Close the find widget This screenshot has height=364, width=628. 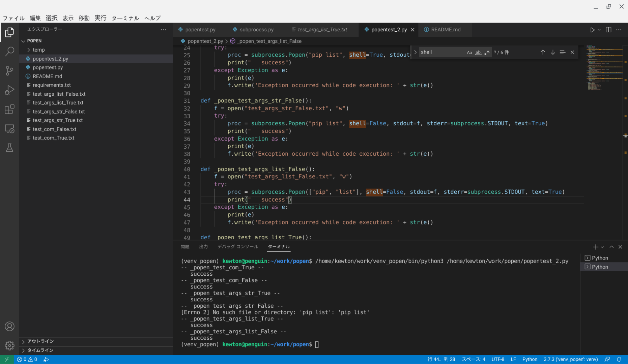pyautogui.click(x=572, y=52)
